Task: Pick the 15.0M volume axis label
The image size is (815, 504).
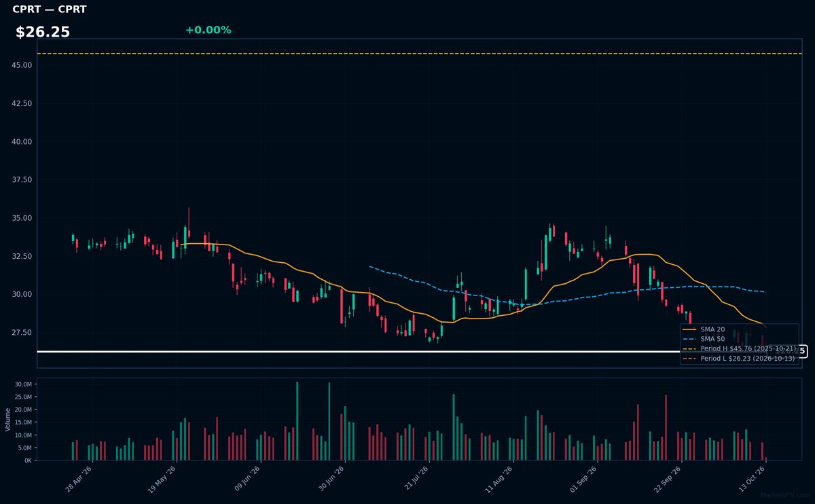Action: tap(23, 422)
